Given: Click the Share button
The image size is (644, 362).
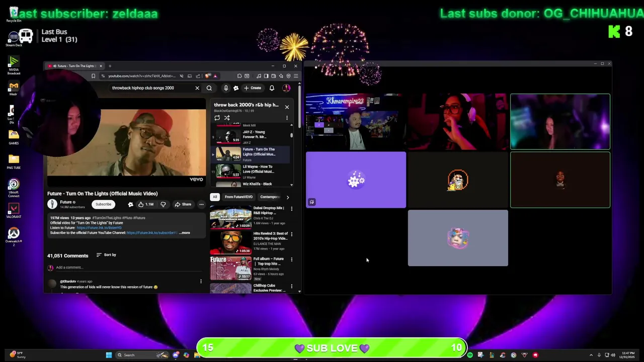Looking at the screenshot, I should pos(183,205).
